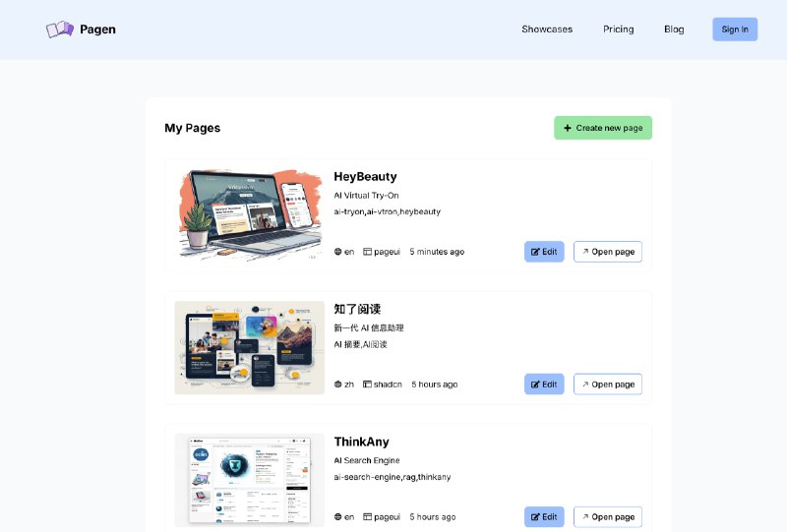Click the AI Virtual Try-On description
Viewport: 787px width, 532px height.
[366, 196]
